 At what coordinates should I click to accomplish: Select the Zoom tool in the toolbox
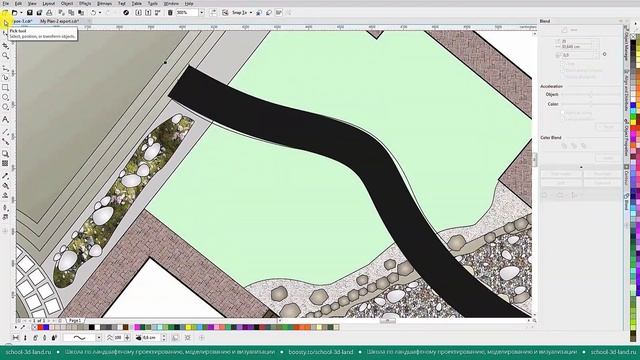pyautogui.click(x=5, y=56)
